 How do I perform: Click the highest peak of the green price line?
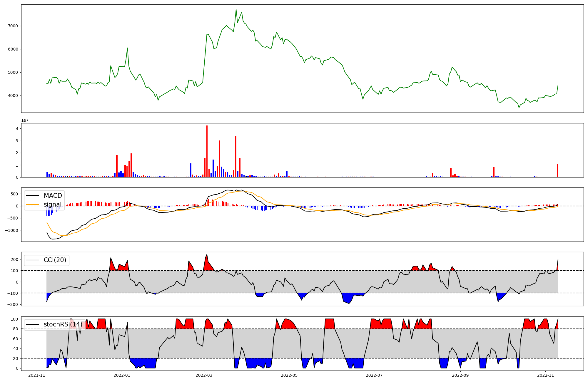[236, 10]
